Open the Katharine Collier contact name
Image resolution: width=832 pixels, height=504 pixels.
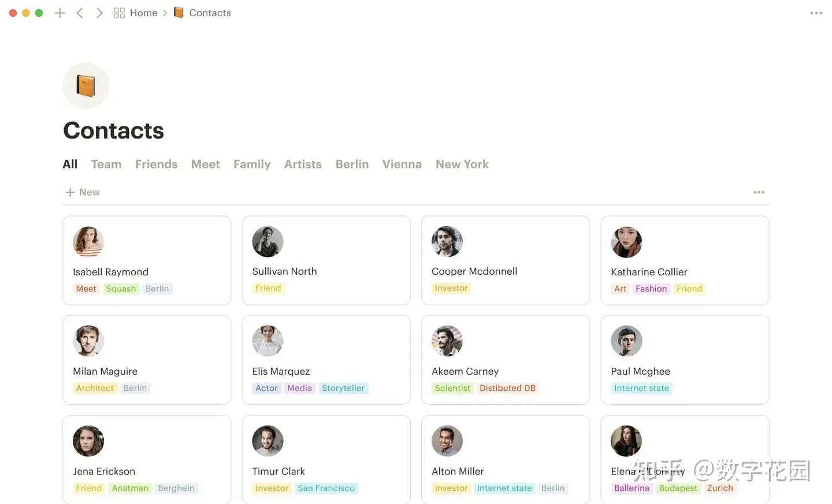(x=649, y=272)
